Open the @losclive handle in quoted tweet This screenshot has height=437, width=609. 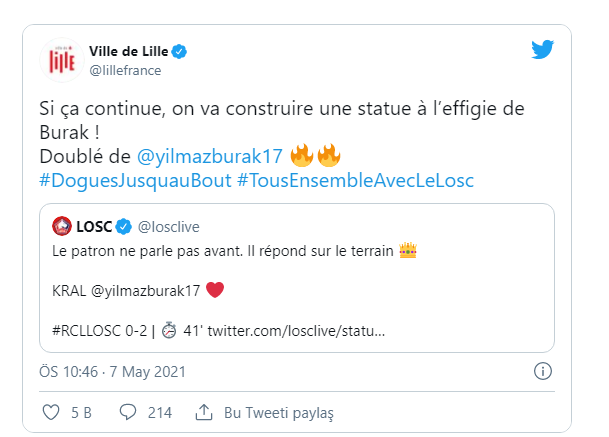tap(169, 227)
